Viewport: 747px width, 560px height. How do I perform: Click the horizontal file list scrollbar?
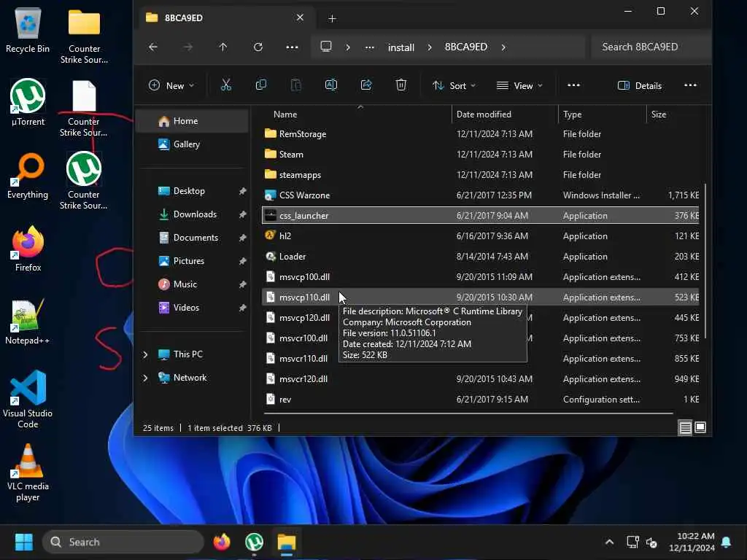(x=468, y=413)
